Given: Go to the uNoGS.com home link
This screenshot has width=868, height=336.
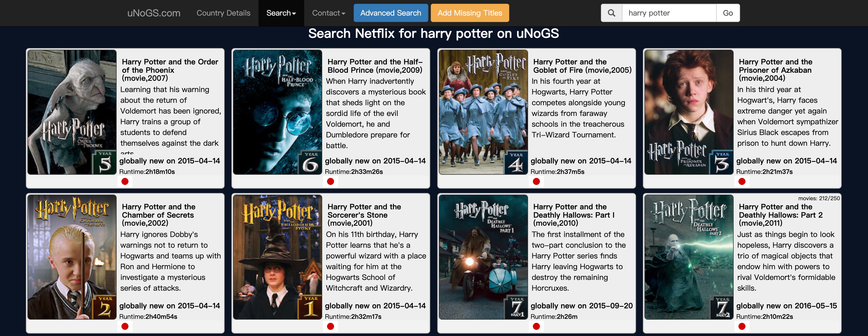Looking at the screenshot, I should click(154, 13).
